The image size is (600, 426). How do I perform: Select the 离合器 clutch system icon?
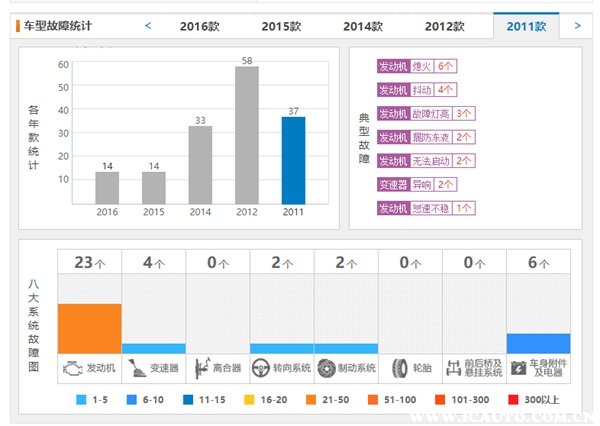tap(202, 367)
